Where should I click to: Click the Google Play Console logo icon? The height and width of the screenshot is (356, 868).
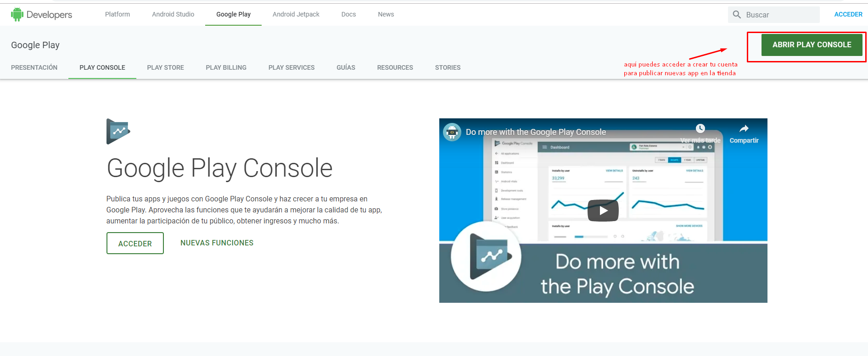[118, 131]
